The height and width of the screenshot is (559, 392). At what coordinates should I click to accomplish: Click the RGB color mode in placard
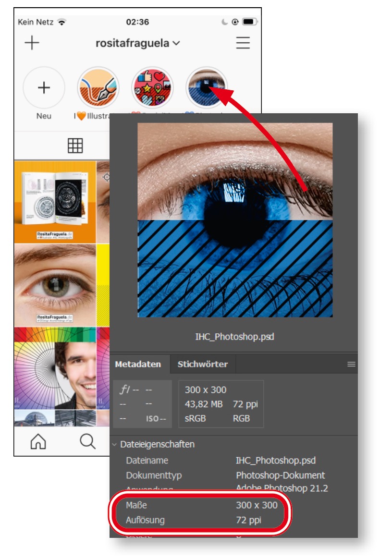tap(242, 418)
